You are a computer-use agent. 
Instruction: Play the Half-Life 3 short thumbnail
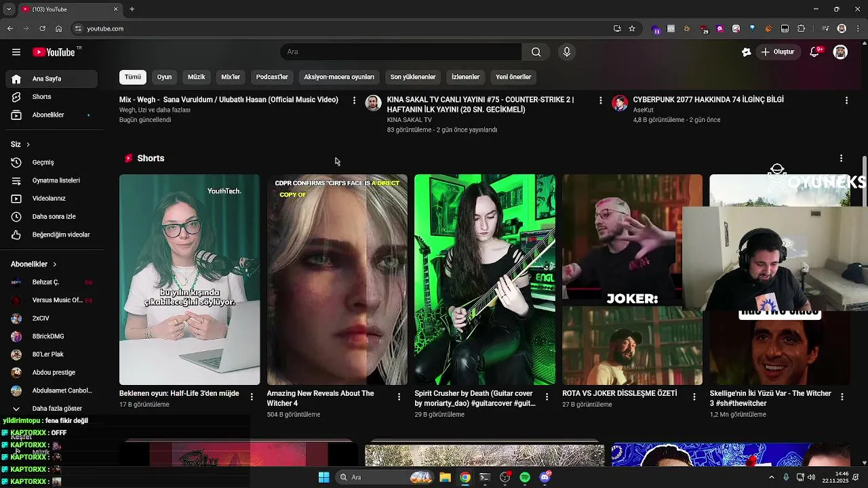pyautogui.click(x=189, y=280)
